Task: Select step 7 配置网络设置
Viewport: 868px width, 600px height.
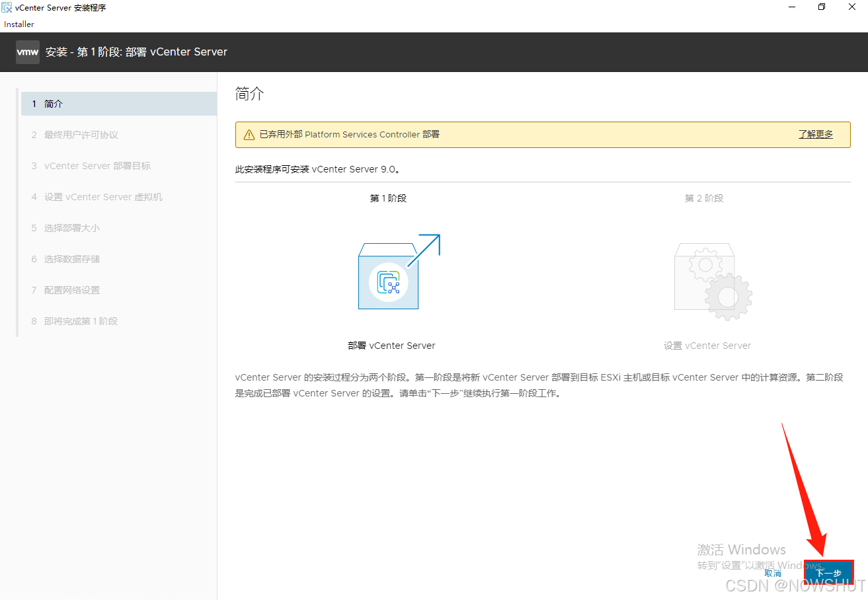Action: point(119,290)
